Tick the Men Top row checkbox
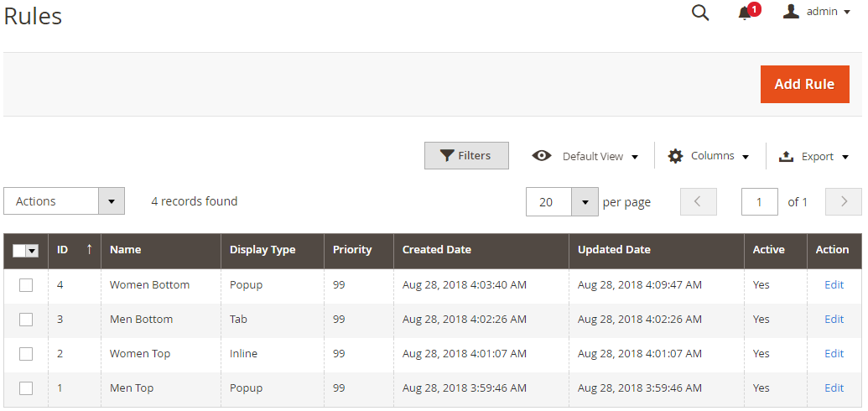 point(26,388)
